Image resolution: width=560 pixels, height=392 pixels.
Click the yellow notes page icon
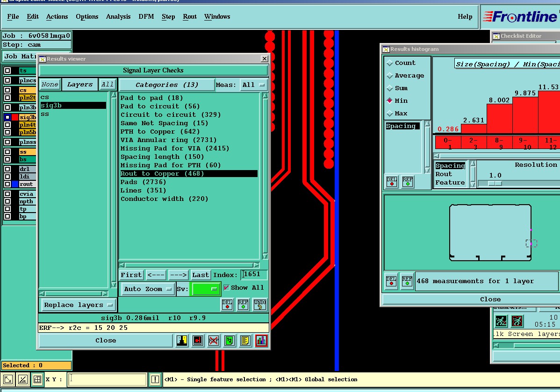245,341
